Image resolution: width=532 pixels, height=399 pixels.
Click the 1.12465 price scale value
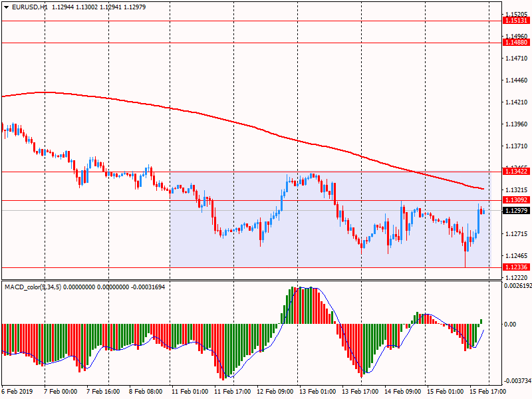coord(517,256)
